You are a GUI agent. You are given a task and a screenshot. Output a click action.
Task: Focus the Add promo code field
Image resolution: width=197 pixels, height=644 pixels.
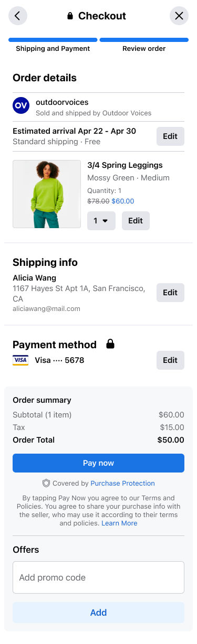(x=98, y=577)
